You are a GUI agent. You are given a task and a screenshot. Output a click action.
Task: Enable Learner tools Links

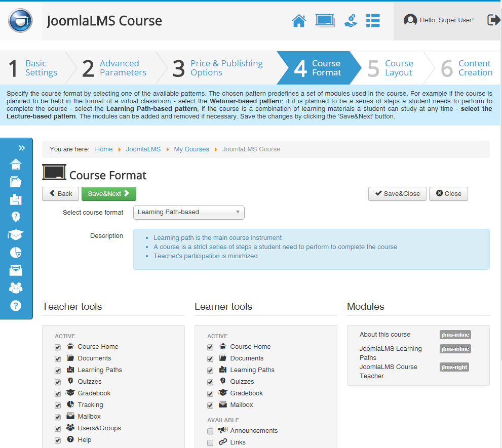[210, 443]
